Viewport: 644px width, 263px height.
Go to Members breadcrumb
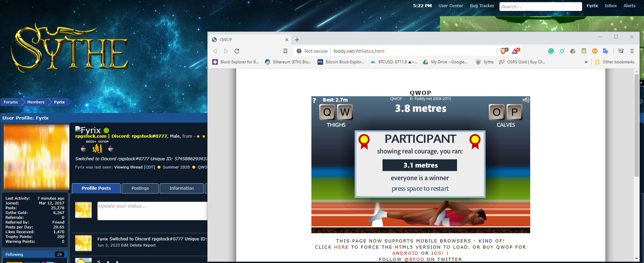point(36,102)
